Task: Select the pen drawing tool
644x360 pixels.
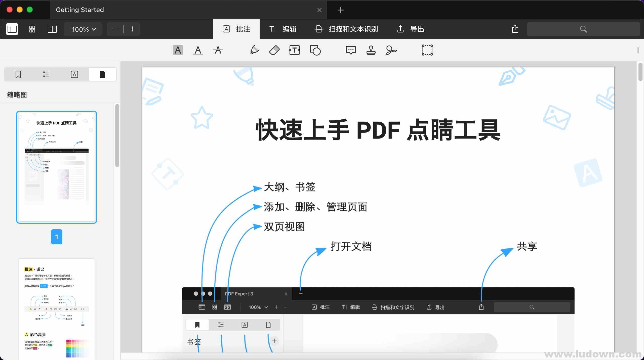Action: pos(254,50)
